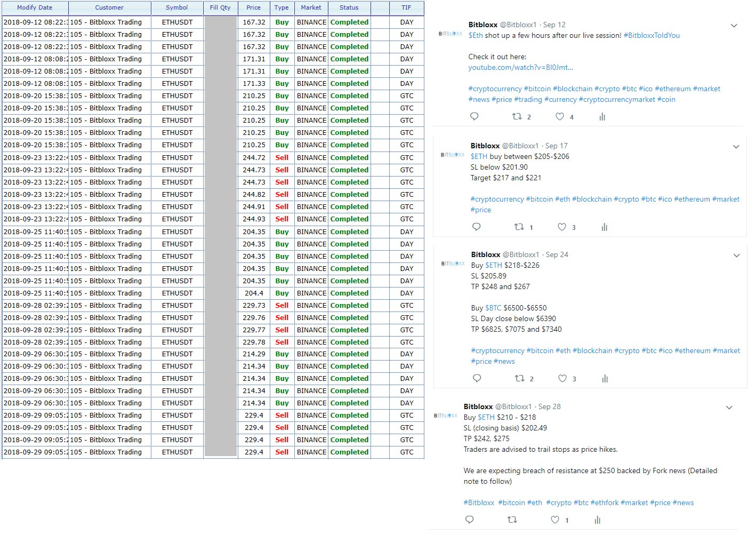The width and height of the screenshot is (756, 543).
Task: Like the Sep 24 Bitbloxx tweet
Action: [562, 378]
